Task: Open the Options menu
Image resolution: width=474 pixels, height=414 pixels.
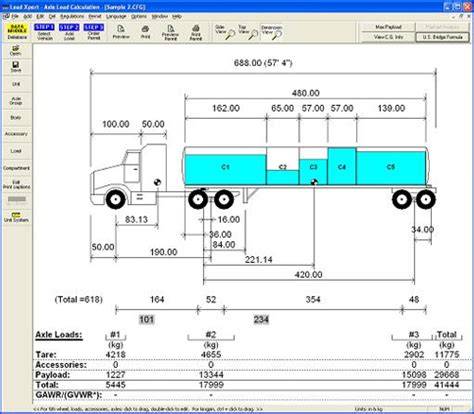Action: tap(139, 16)
